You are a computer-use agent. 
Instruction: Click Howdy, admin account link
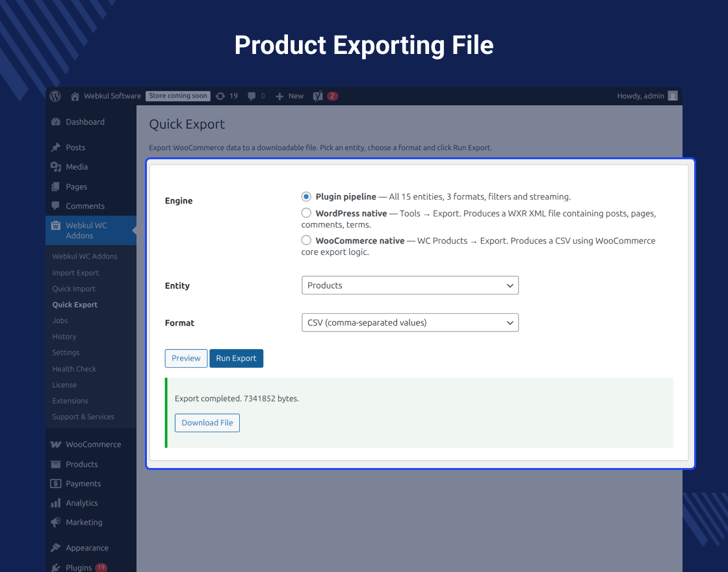(640, 96)
